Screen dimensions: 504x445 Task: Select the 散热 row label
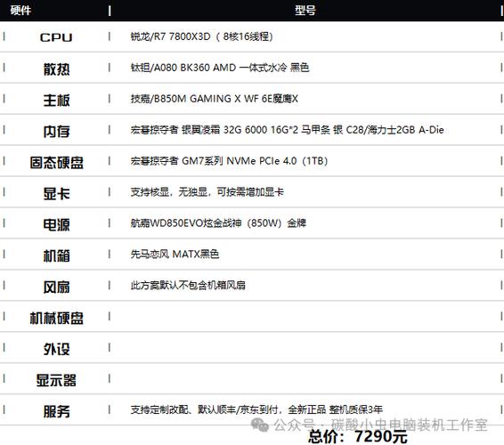click(56, 69)
